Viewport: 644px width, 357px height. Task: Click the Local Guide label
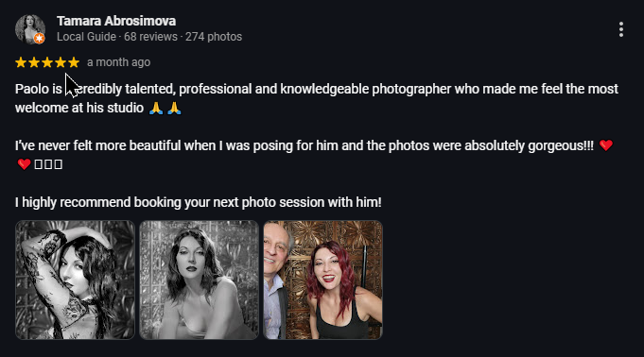(86, 37)
